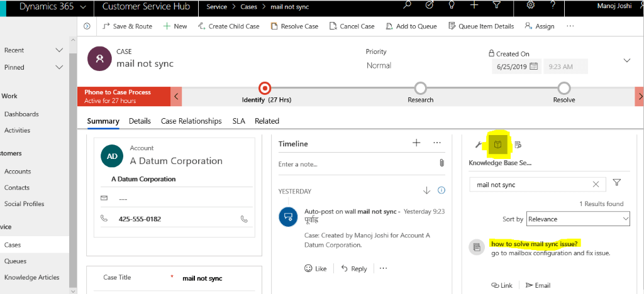Image resolution: width=644 pixels, height=294 pixels.
Task: Open the Dynamics 365 app dropdown
Action: [x=84, y=7]
